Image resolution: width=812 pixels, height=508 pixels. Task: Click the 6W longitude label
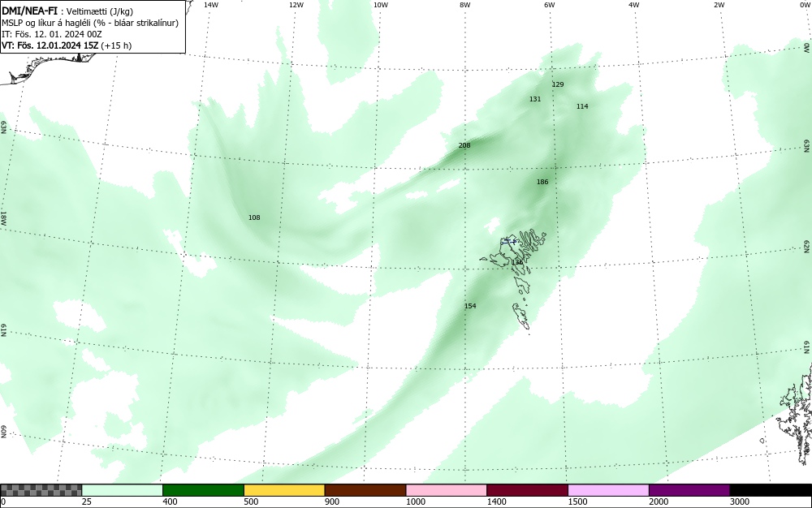[550, 5]
